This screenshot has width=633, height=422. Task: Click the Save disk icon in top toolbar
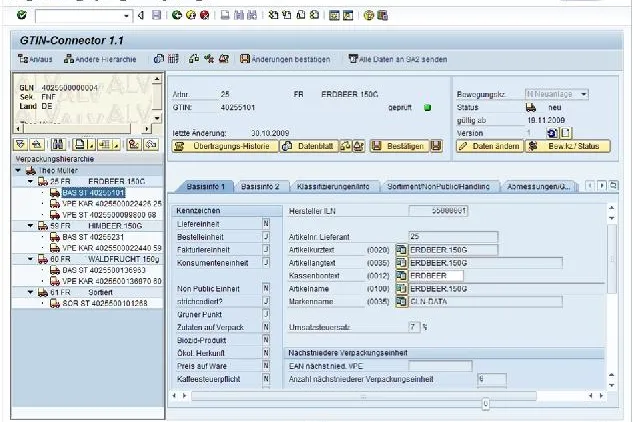(x=156, y=15)
